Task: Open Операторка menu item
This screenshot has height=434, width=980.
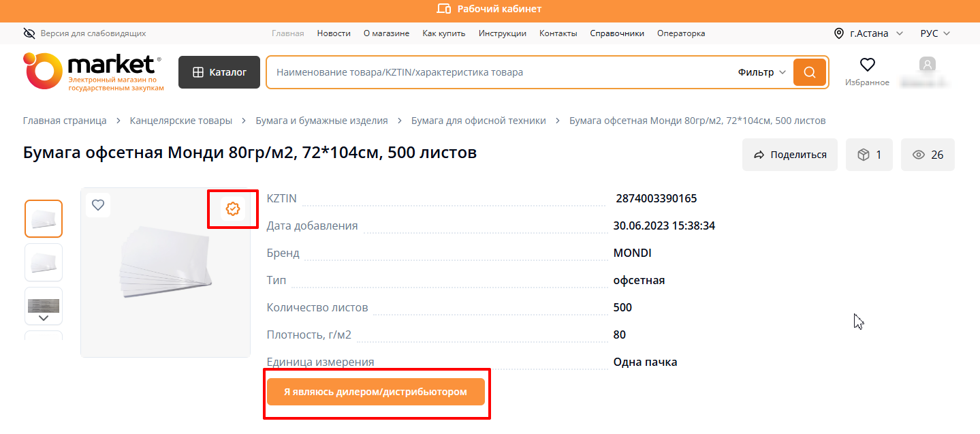Action: point(681,33)
